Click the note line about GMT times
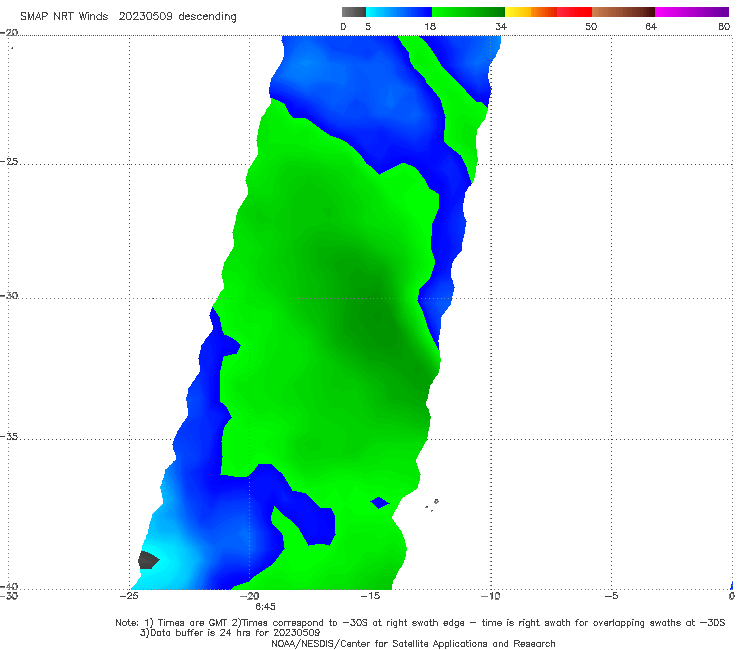 pos(420,623)
